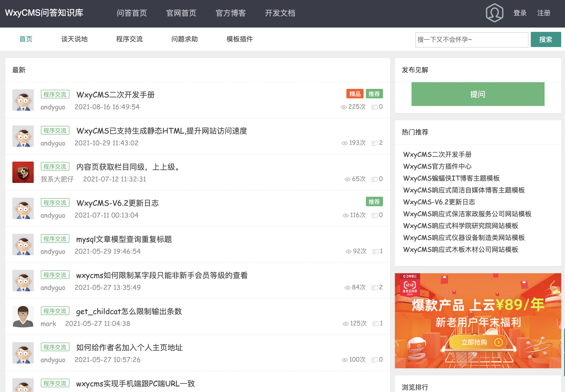
Task: Switch to the 谈天说地 tab
Action: (x=74, y=39)
